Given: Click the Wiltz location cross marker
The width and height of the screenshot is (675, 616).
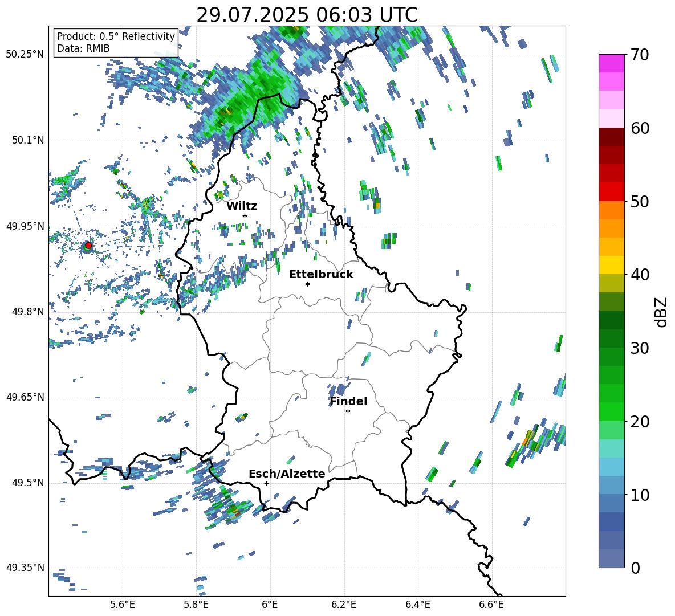Looking at the screenshot, I should (x=245, y=215).
